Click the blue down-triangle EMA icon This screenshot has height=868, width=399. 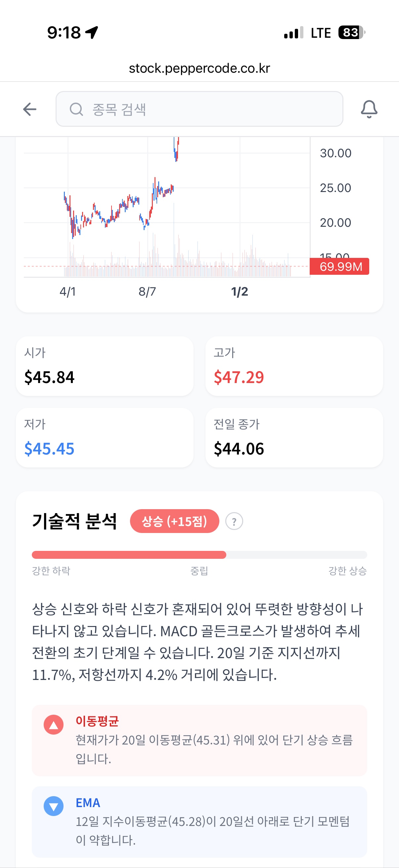click(x=54, y=806)
